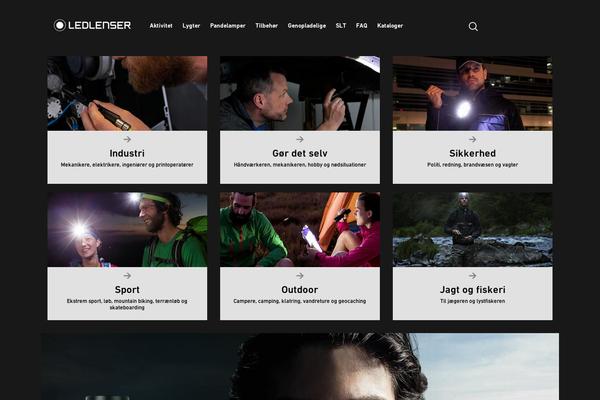This screenshot has height=400, width=600.
Task: Open the Tilbehør menu
Action: [267, 26]
